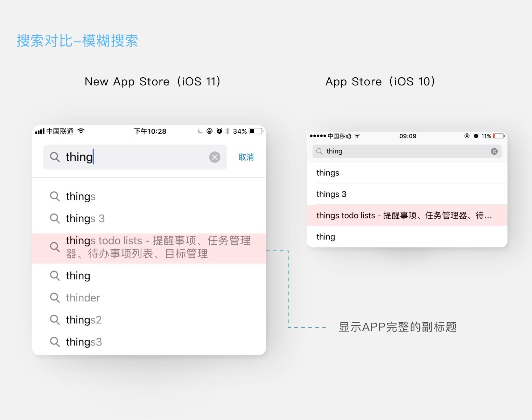
Task: Click inside the iOS 11 search input showing "thing"
Action: point(105,157)
